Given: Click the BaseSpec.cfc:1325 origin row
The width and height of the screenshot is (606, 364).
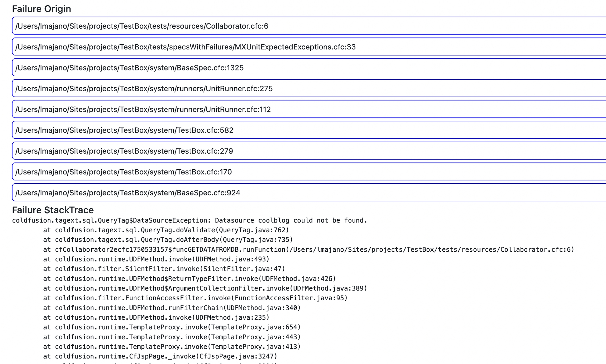Looking at the screenshot, I should (129, 68).
